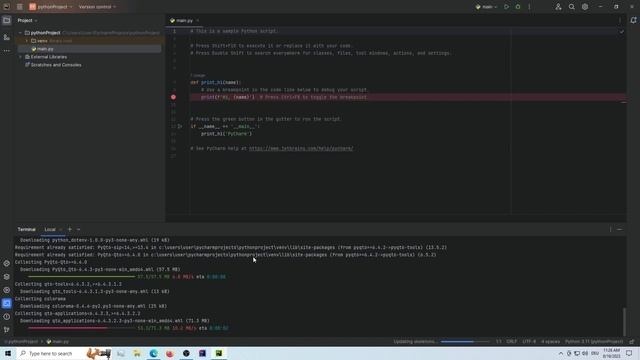This screenshot has height=360, width=640.
Task: Open IDE settings gear icon
Action: coord(585,7)
